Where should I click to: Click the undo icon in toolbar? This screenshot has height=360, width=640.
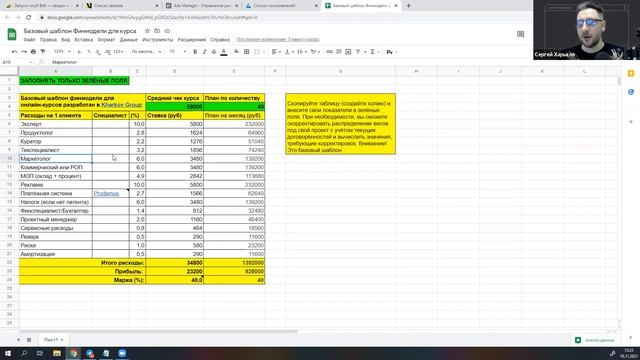point(15,52)
